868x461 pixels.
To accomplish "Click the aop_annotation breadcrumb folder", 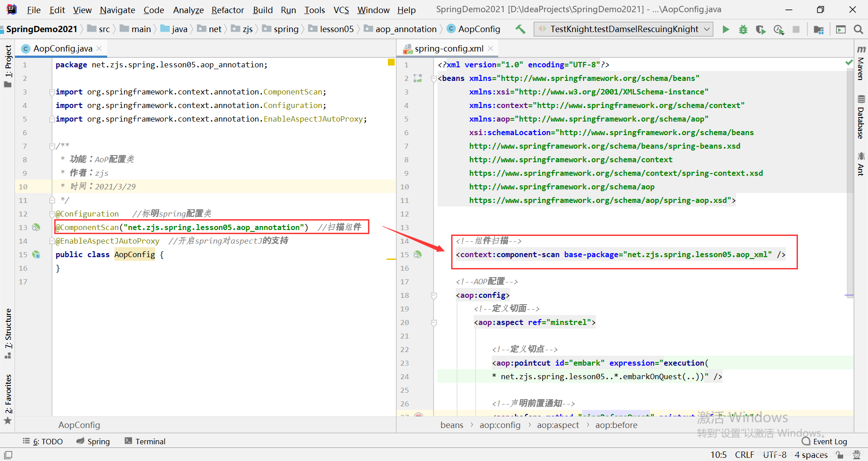I will click(401, 29).
